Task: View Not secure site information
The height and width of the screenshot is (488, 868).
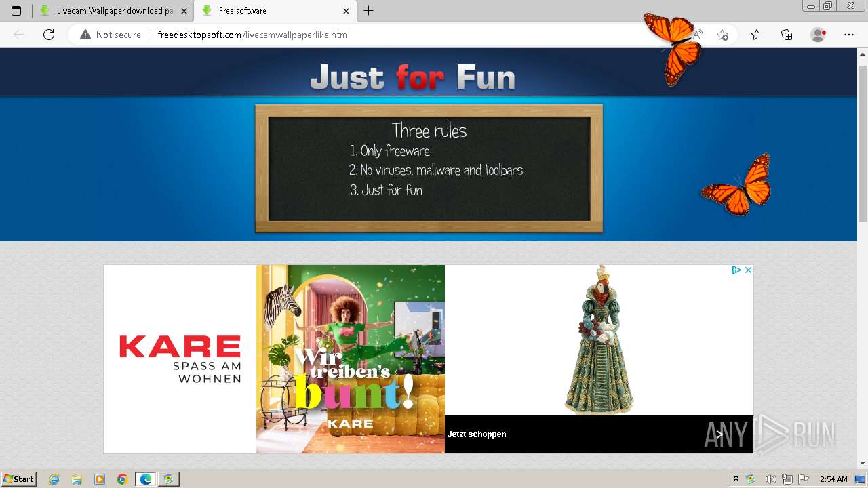Action: 111,35
